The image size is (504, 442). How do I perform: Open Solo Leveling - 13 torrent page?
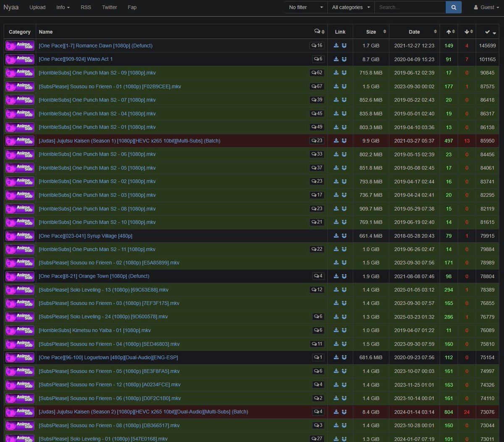point(103,290)
